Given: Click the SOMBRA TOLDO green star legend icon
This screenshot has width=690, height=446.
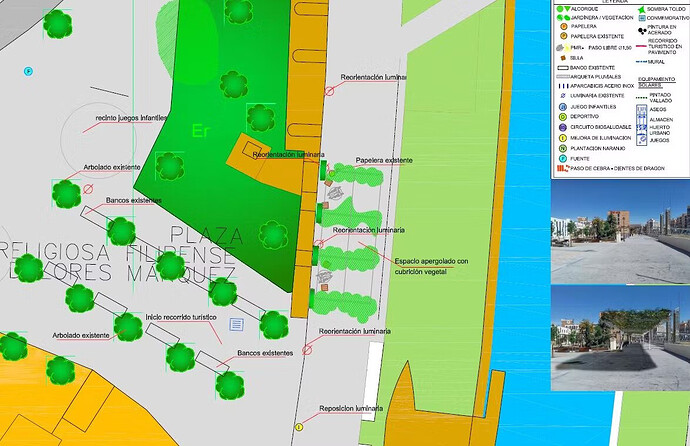Looking at the screenshot, I should (x=642, y=9).
